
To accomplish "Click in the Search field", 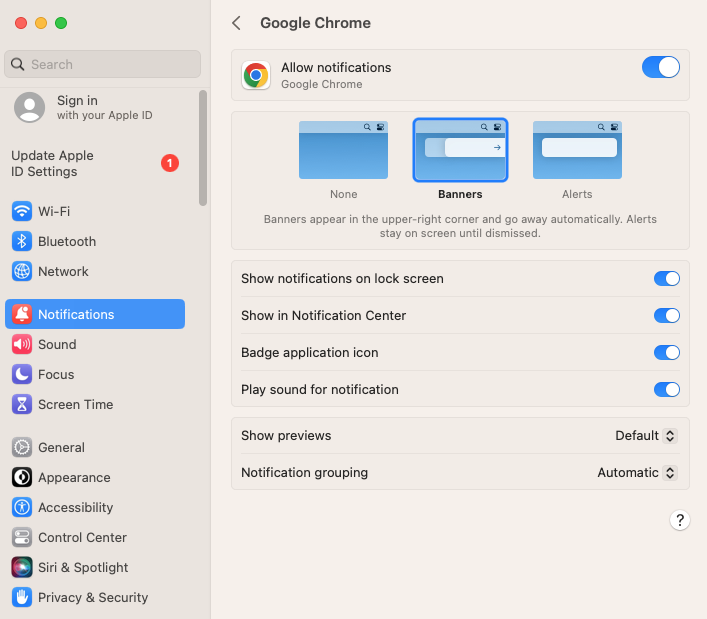I will point(102,64).
